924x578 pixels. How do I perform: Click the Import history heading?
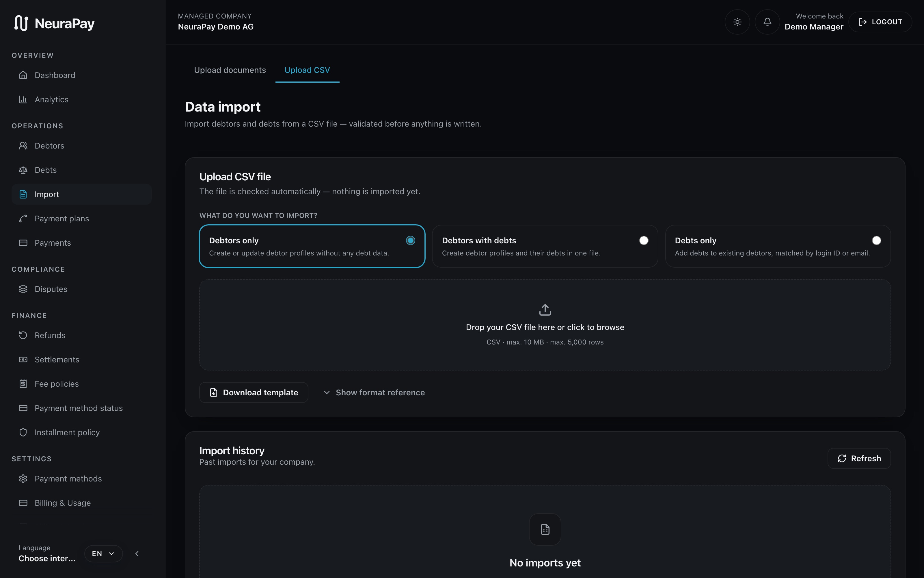click(x=232, y=451)
